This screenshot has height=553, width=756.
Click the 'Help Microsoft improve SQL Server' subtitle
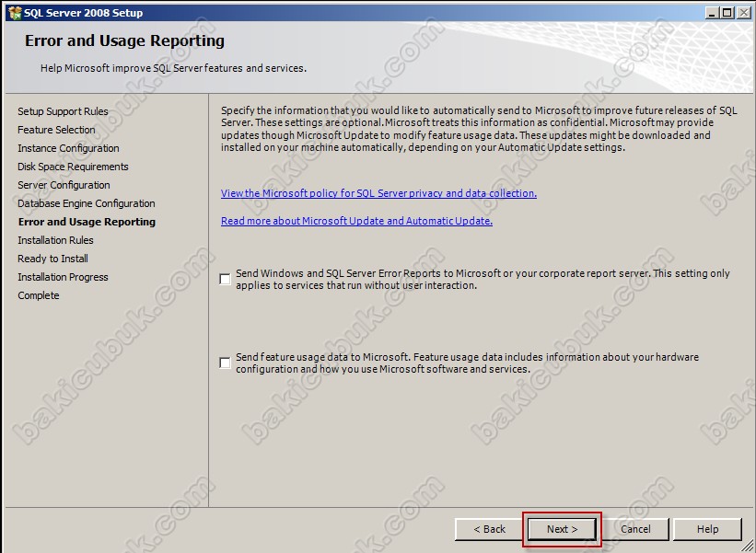pos(173,68)
